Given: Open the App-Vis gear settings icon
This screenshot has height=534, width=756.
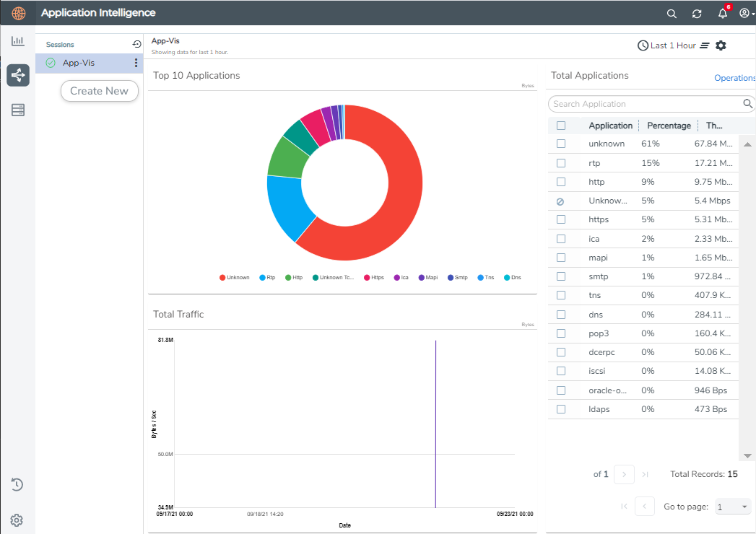Looking at the screenshot, I should (721, 45).
